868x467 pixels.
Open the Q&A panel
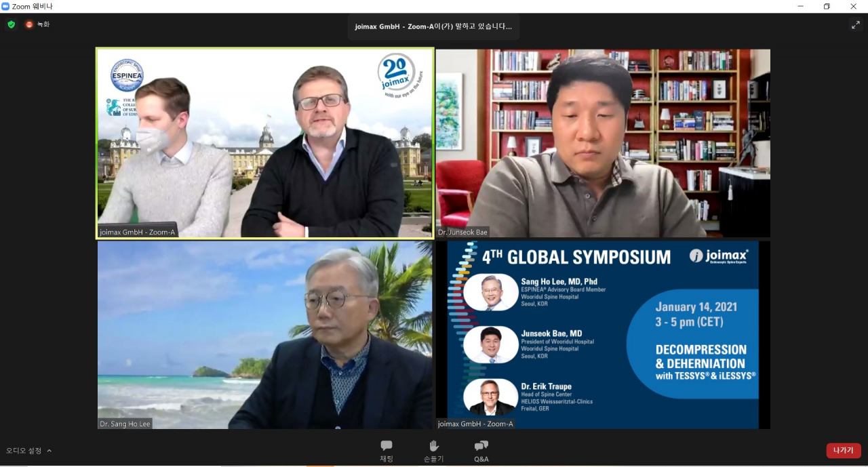click(x=481, y=451)
